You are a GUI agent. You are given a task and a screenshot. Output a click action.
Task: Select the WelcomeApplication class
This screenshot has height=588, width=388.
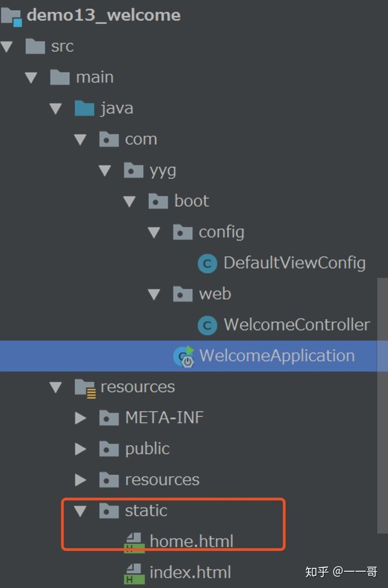tap(277, 356)
